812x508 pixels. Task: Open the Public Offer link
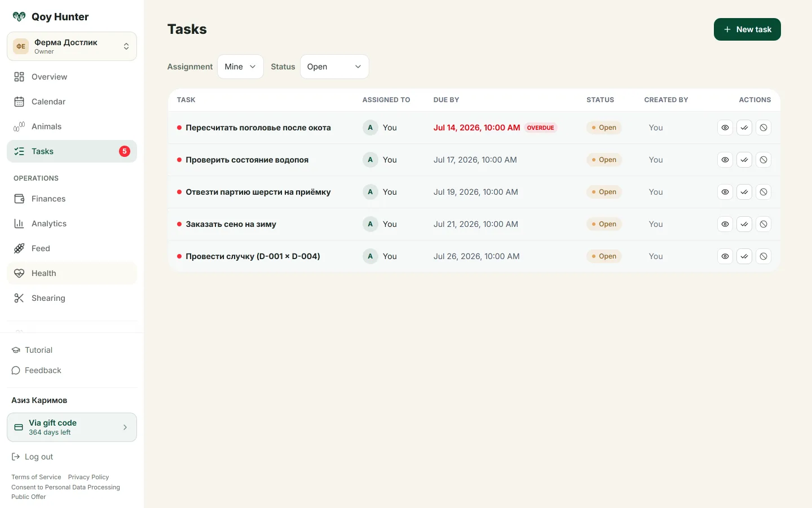(29, 497)
